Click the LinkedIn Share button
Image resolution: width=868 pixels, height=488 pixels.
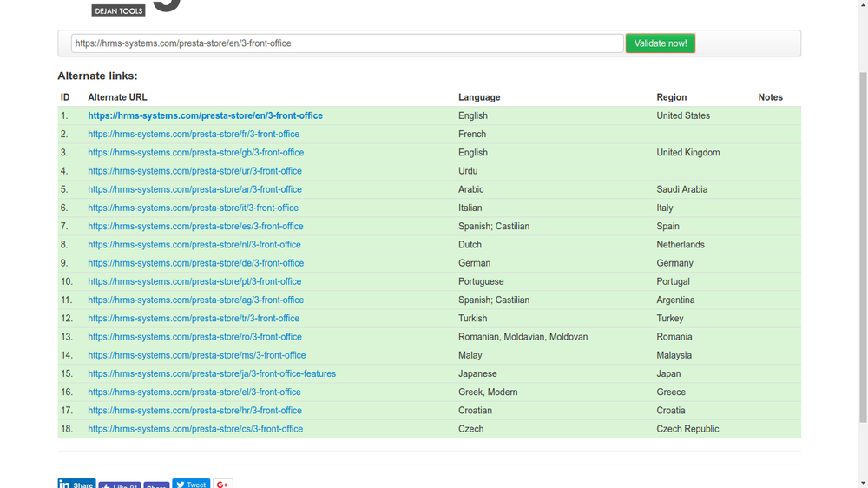(x=76, y=484)
